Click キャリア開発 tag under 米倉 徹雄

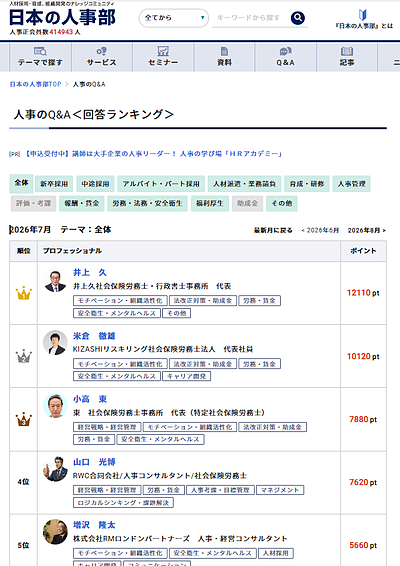click(x=187, y=376)
